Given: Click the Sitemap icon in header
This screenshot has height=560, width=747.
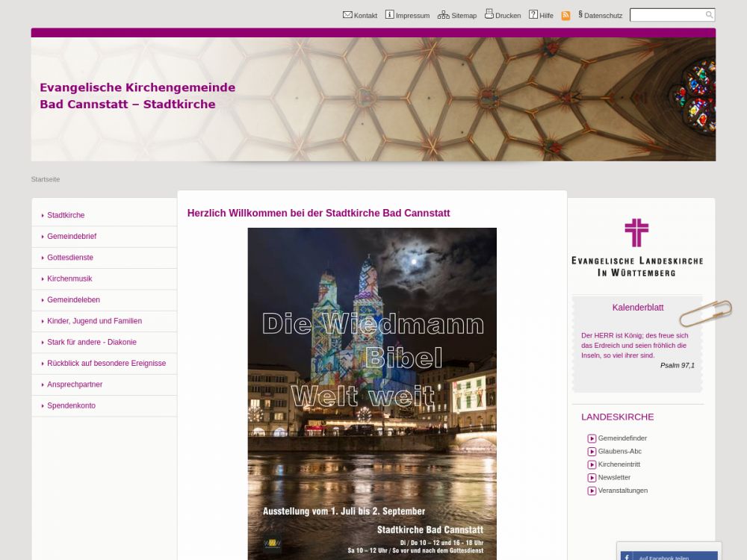Looking at the screenshot, I should 443,15.
